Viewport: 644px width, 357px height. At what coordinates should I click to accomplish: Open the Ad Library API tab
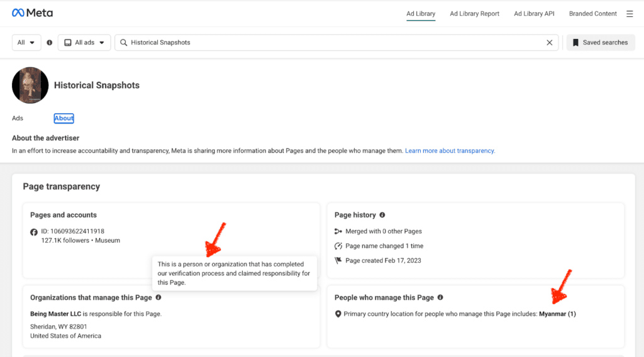pyautogui.click(x=534, y=14)
